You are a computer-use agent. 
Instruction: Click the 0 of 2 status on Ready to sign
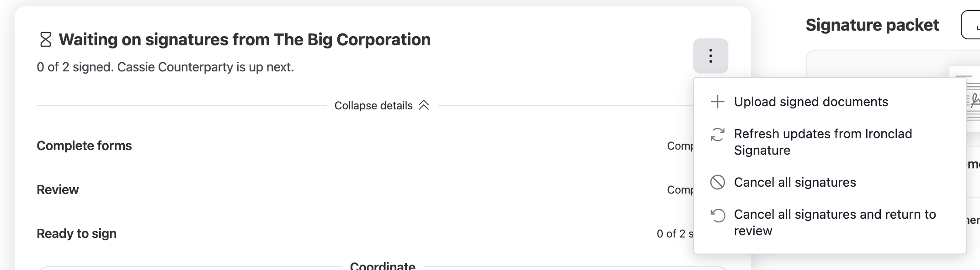(x=675, y=233)
